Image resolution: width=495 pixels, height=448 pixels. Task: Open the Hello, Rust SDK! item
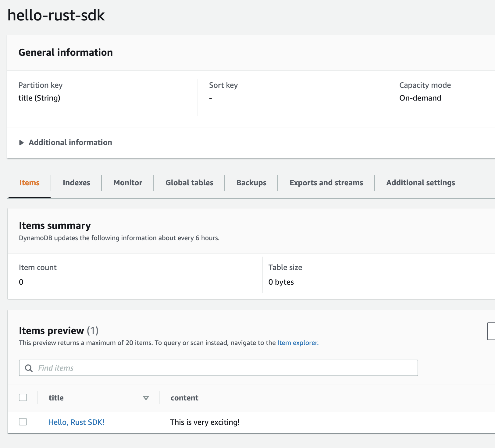coord(76,422)
